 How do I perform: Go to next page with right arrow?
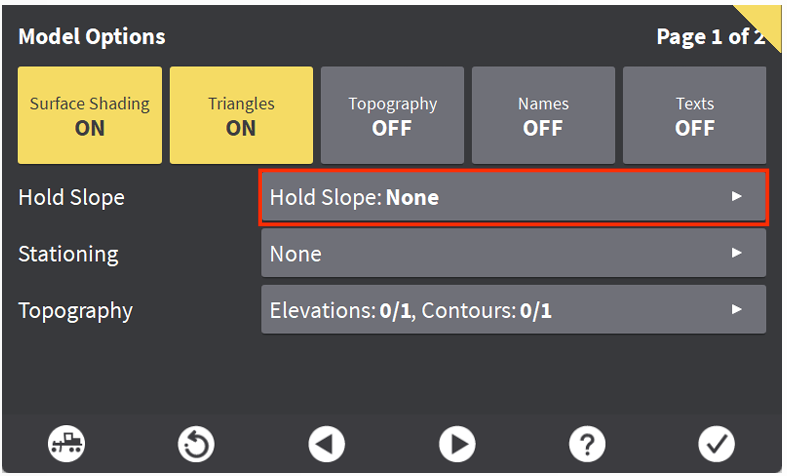pos(457,443)
